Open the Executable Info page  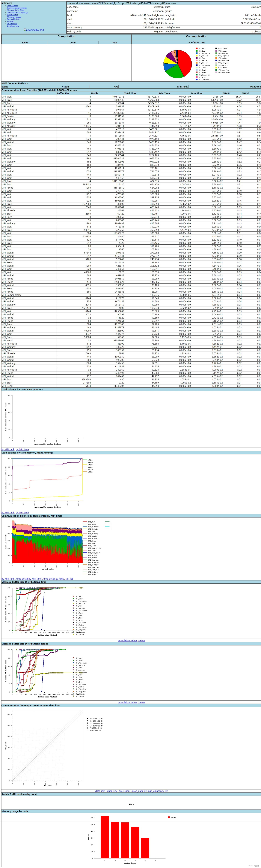[x=13, y=20]
